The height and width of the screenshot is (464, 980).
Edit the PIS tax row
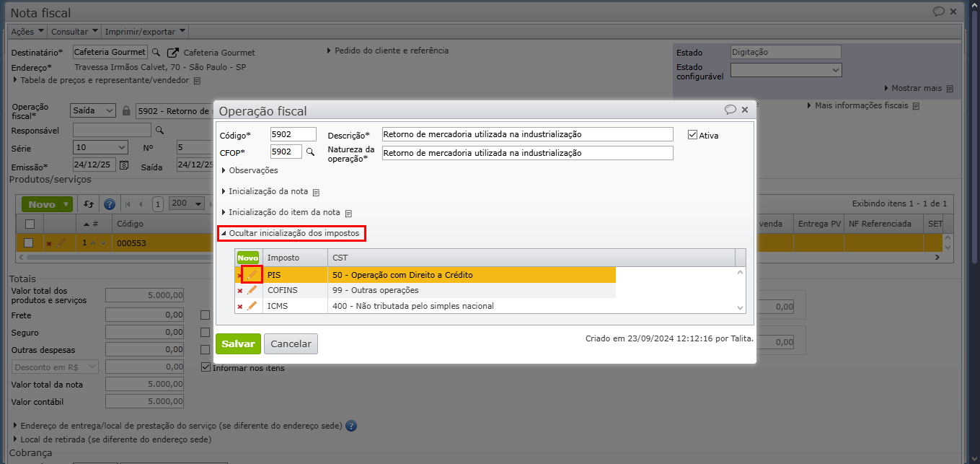[252, 274]
